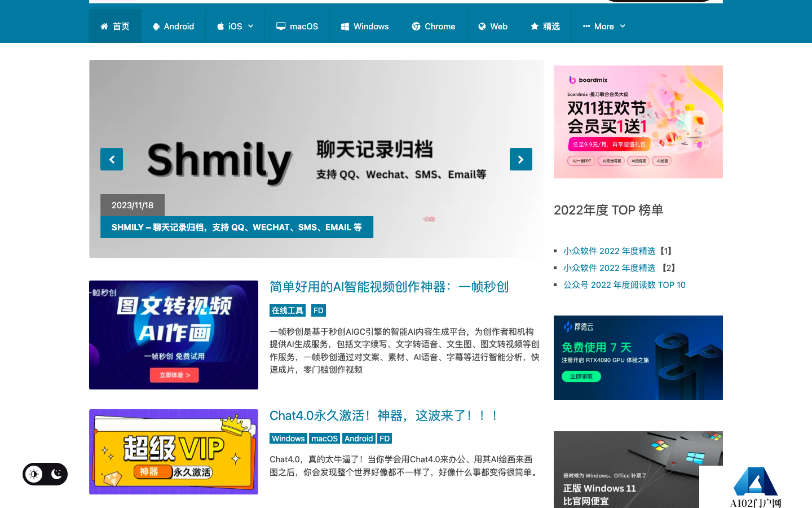The image size is (812, 508).
Task: Click the Apple logo icon next to iOS
Action: [x=221, y=27]
